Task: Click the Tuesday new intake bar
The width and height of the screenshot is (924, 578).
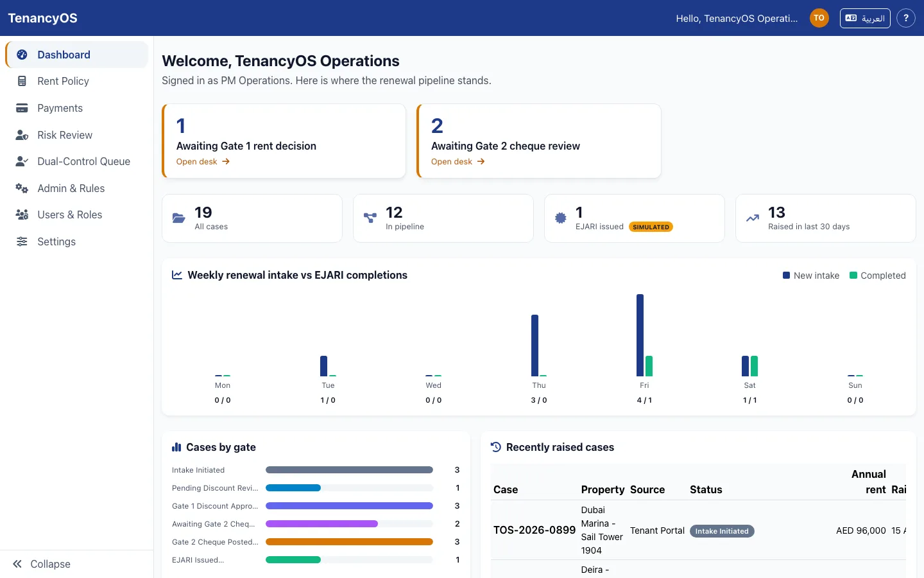Action: (323, 366)
